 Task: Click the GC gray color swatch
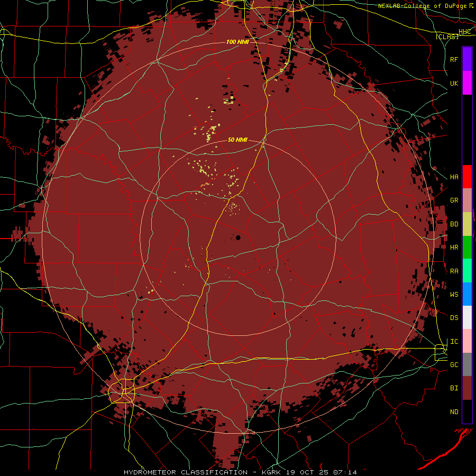(467, 364)
